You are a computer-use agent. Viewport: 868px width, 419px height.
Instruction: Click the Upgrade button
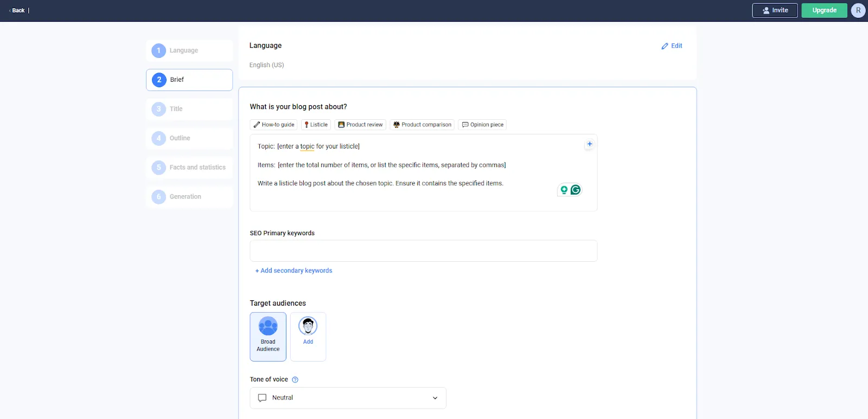pos(825,10)
